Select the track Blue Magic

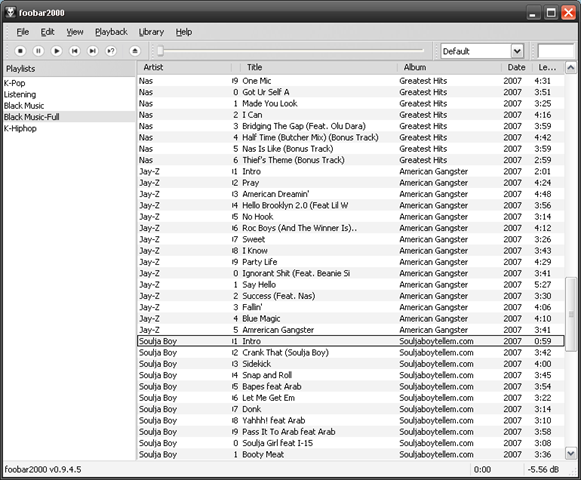click(351, 318)
